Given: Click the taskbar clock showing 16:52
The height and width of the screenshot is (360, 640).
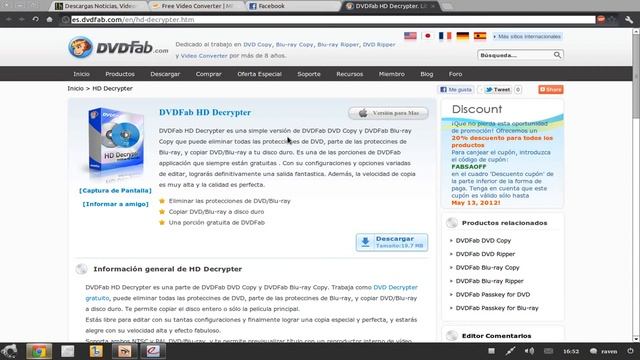Looking at the screenshot, I should coord(571,351).
